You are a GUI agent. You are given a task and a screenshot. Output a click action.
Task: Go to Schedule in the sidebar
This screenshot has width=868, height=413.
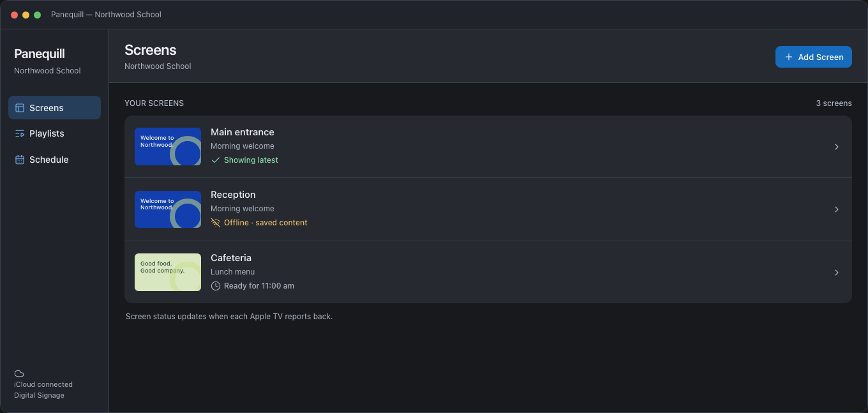pyautogui.click(x=54, y=160)
